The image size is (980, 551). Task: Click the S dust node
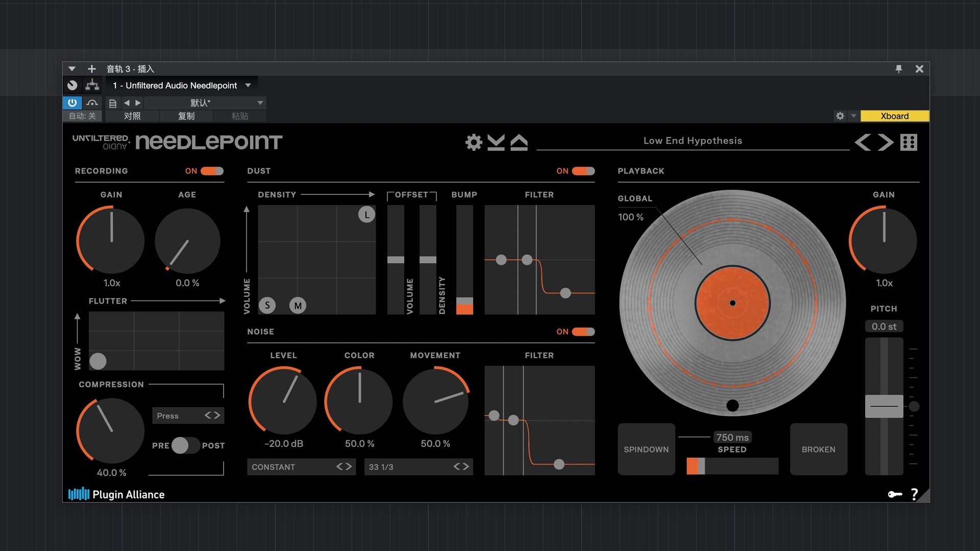(x=267, y=306)
